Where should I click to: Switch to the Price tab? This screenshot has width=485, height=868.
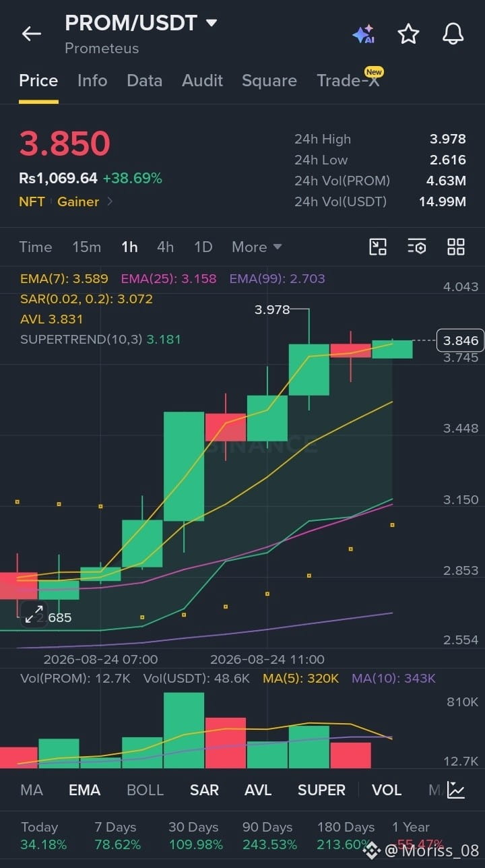pos(38,81)
